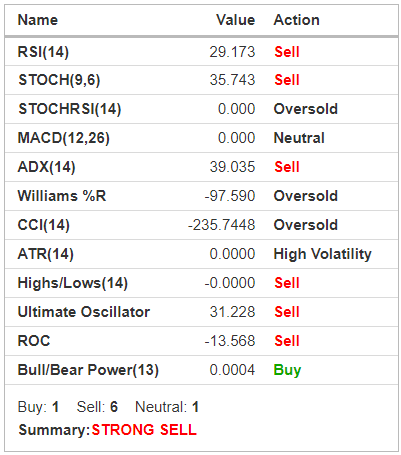Click the Value column header
The height and width of the screenshot is (455, 401).
click(236, 20)
